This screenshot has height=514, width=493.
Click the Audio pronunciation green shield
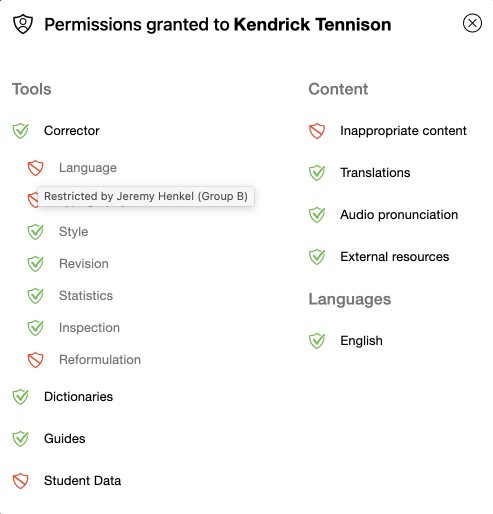pyautogui.click(x=317, y=215)
